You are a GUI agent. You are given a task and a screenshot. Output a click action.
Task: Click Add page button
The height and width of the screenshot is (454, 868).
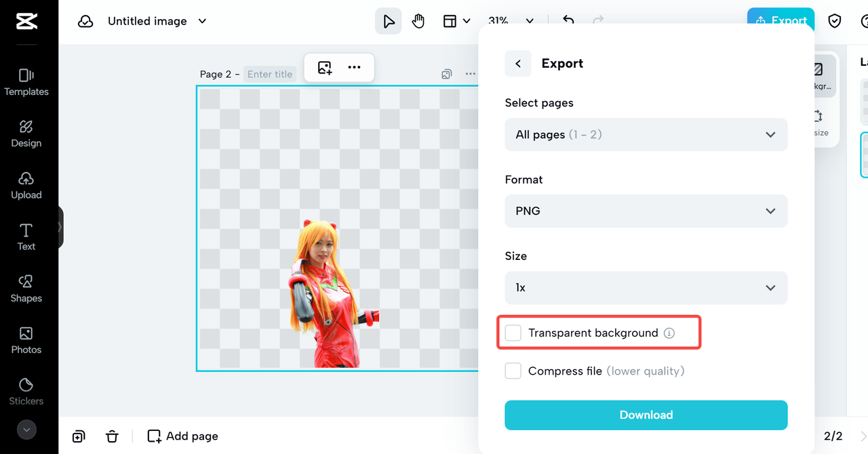coord(183,436)
